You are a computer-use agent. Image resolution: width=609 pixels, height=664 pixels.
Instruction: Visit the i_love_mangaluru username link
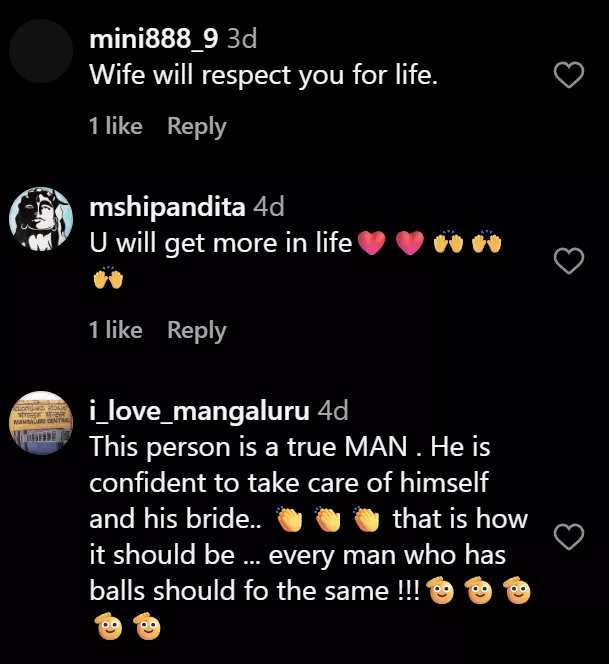(x=199, y=410)
